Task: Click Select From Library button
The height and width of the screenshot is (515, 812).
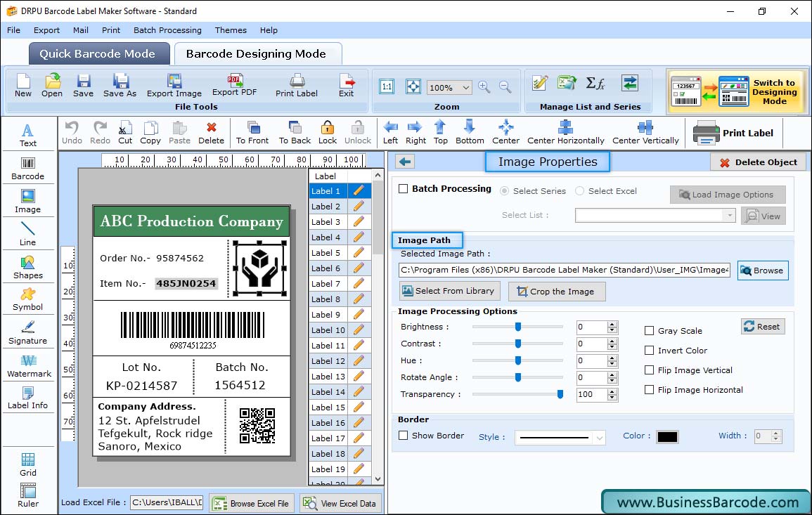Action: 449,291
